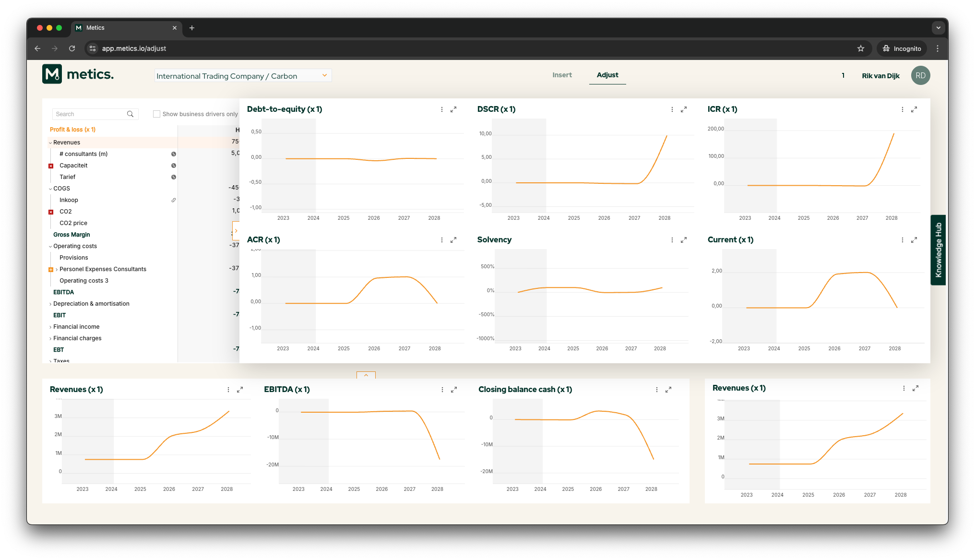
Task: Expand Depreciation & amortisation row
Action: coord(50,304)
